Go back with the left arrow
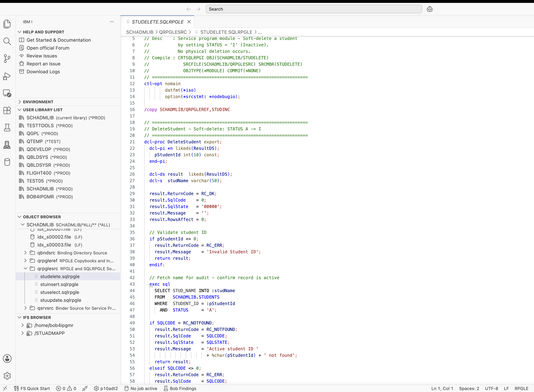 189,9
